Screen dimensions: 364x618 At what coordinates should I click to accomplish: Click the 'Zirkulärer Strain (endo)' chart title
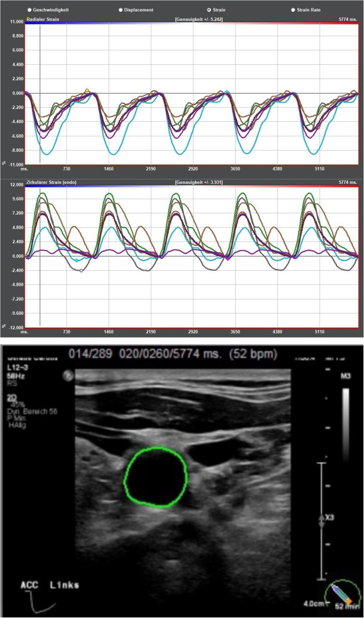[x=51, y=182]
